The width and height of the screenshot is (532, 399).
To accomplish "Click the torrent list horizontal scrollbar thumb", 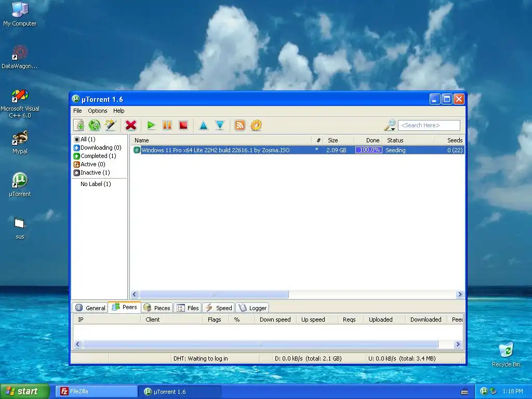I will coord(214,294).
